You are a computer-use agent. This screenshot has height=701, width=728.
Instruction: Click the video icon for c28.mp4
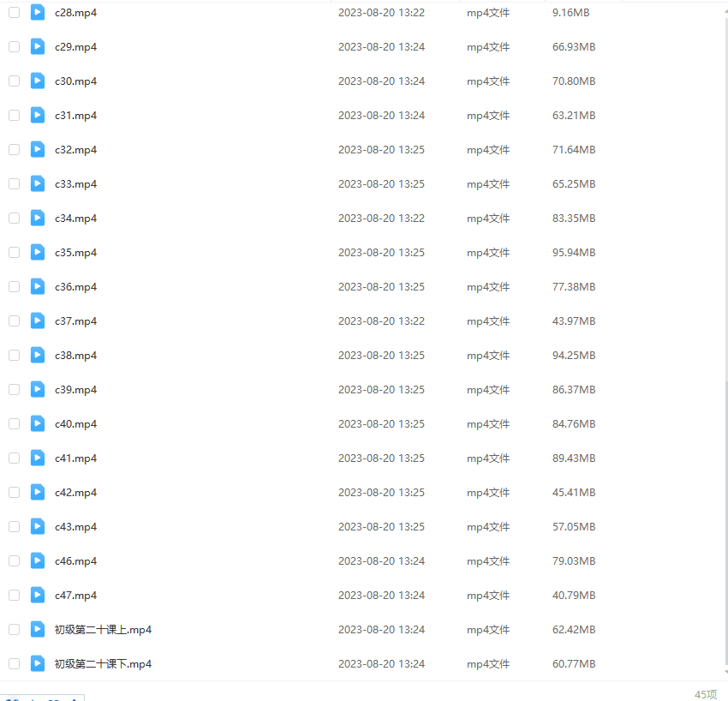(38, 13)
